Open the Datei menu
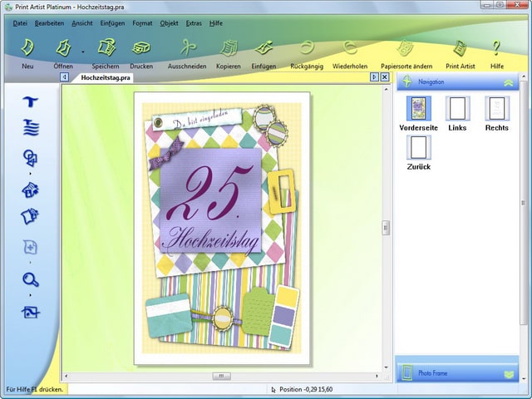The height and width of the screenshot is (399, 532). [x=21, y=23]
